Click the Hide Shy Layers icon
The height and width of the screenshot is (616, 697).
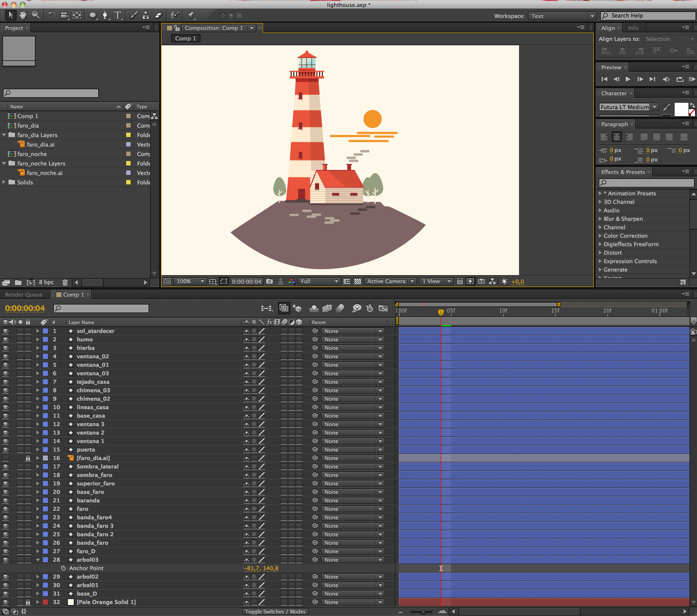pos(314,308)
